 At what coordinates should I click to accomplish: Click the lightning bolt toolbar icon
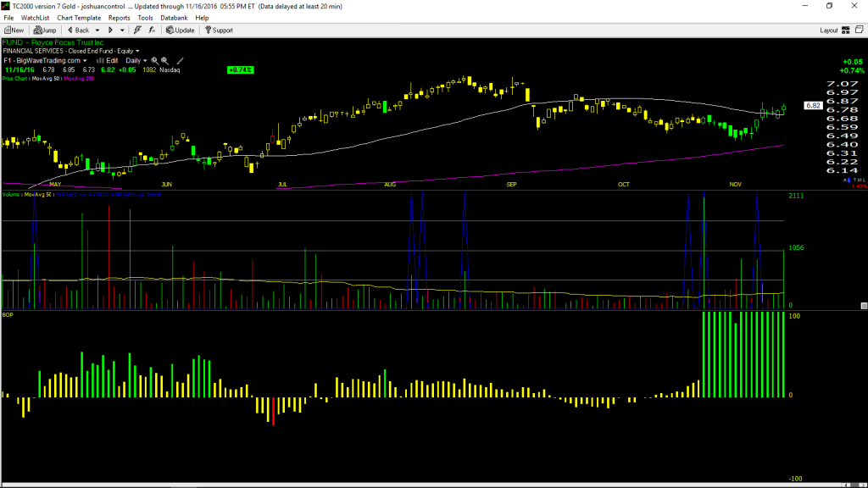137,30
